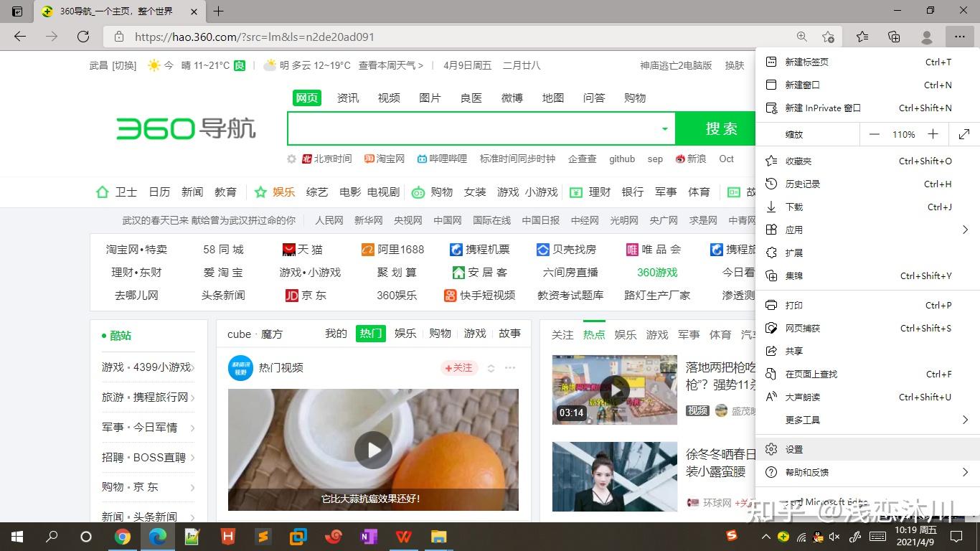Expand the 帮助和反馈 submenu

[868, 473]
